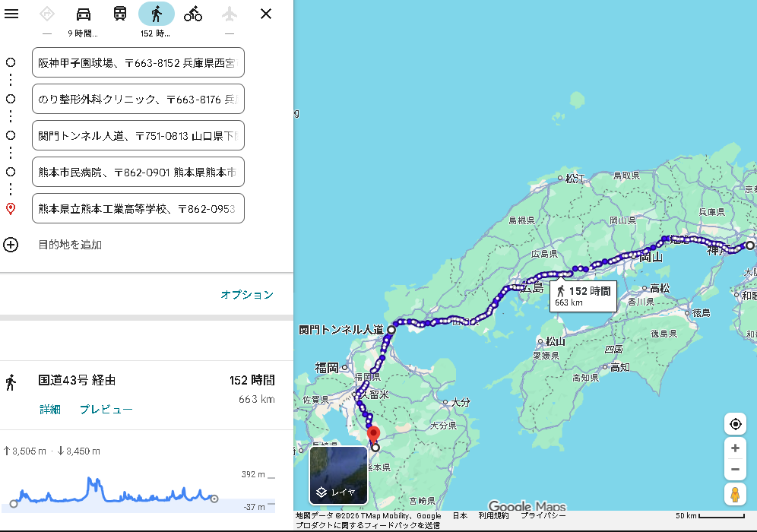Screen dimensions: 757x532
Task: Choose the best travel mode option
Action: click(x=47, y=14)
